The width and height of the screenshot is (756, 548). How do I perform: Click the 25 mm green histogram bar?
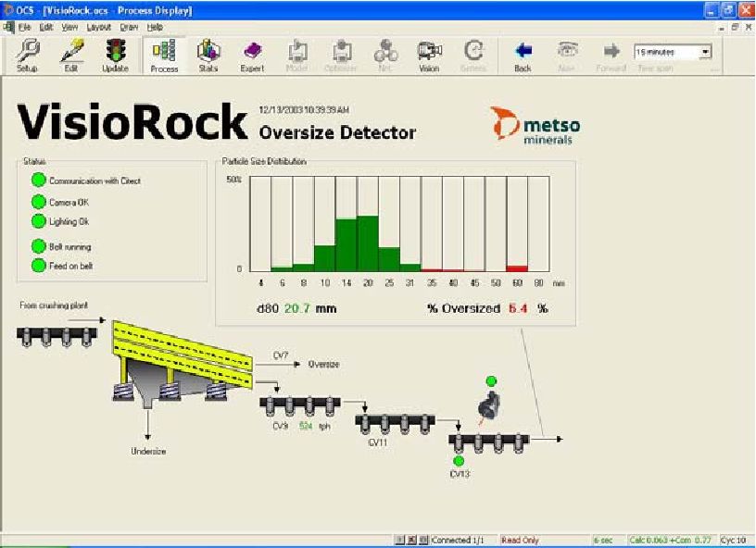389,259
